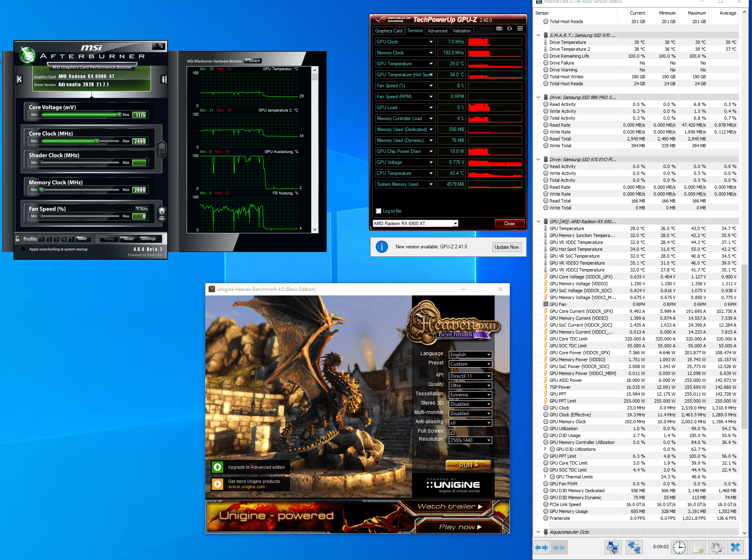The width and height of the screenshot is (752, 560).
Task: Click Afterburner profile lock icon
Action: [17, 239]
